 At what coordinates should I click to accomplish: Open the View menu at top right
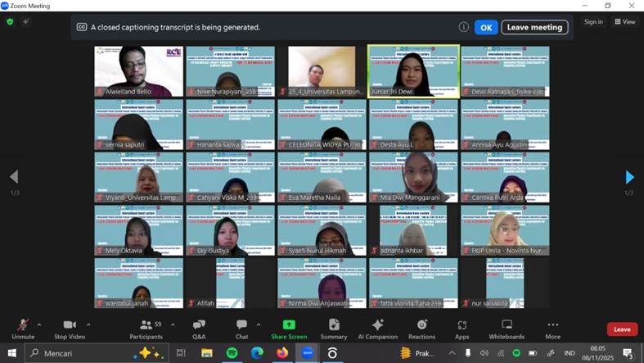625,22
